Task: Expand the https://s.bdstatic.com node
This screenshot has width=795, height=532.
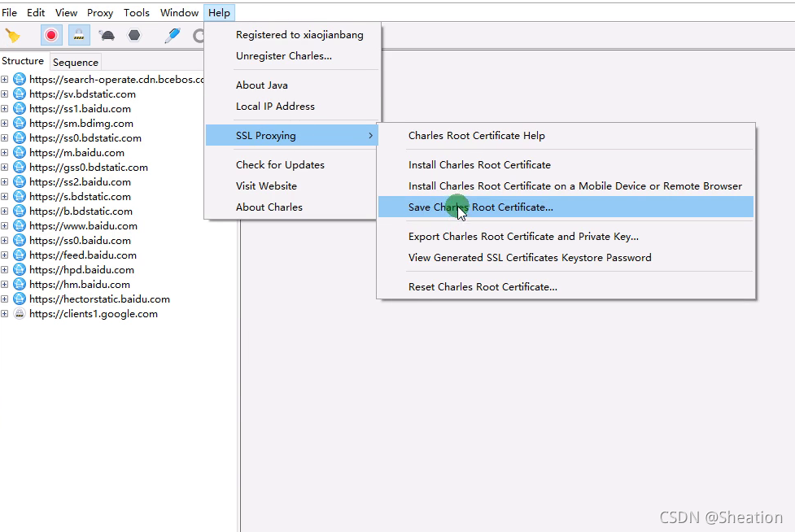Action: (x=5, y=197)
